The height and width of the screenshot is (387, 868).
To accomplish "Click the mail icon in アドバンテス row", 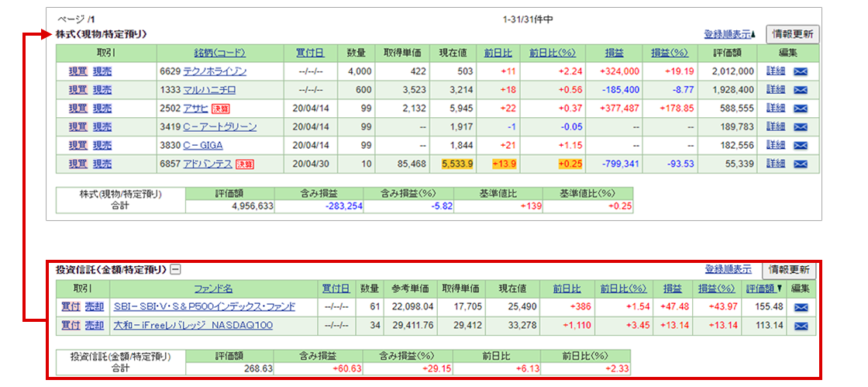I will click(x=801, y=164).
